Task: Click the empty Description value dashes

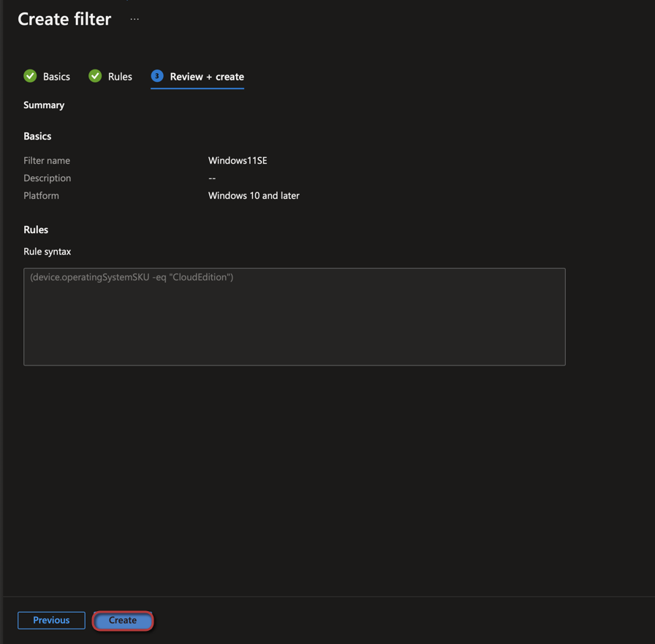Action: pyautogui.click(x=212, y=178)
